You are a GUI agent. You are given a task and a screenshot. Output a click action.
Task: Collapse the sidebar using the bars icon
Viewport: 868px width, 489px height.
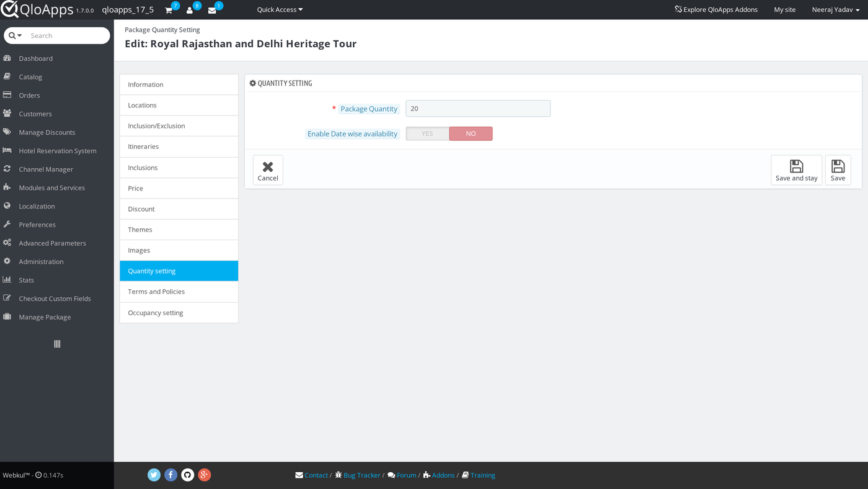[x=57, y=344]
